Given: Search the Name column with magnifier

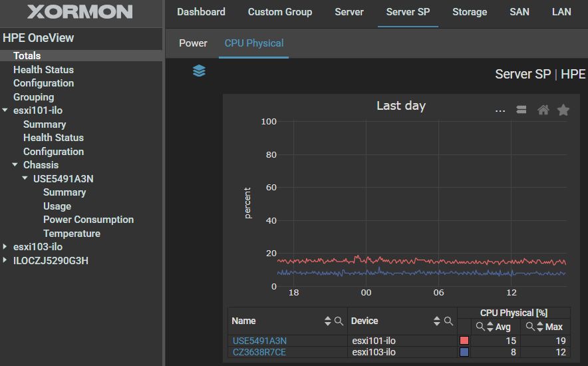Looking at the screenshot, I should point(339,321).
